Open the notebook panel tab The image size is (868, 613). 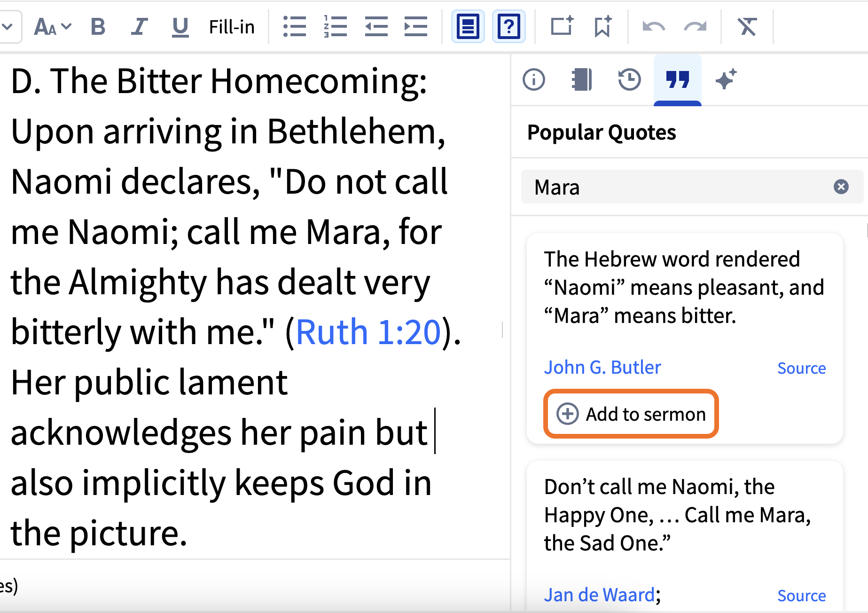(x=582, y=79)
